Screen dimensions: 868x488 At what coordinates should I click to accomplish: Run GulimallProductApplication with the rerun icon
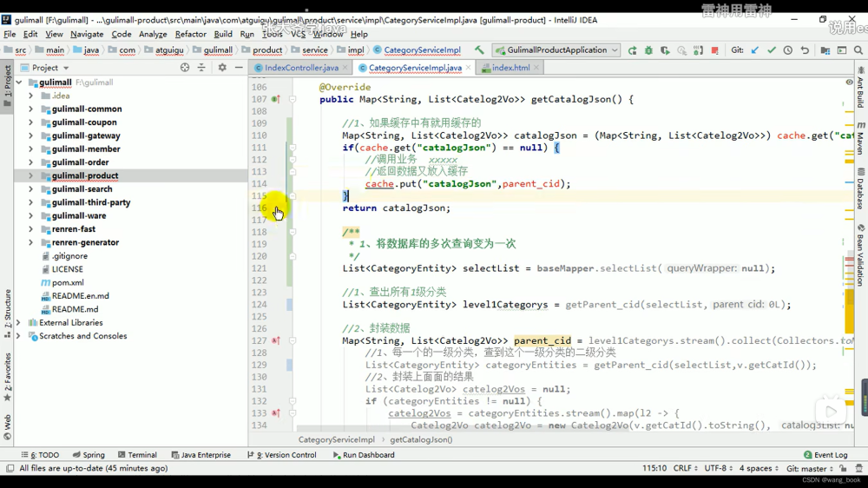632,50
